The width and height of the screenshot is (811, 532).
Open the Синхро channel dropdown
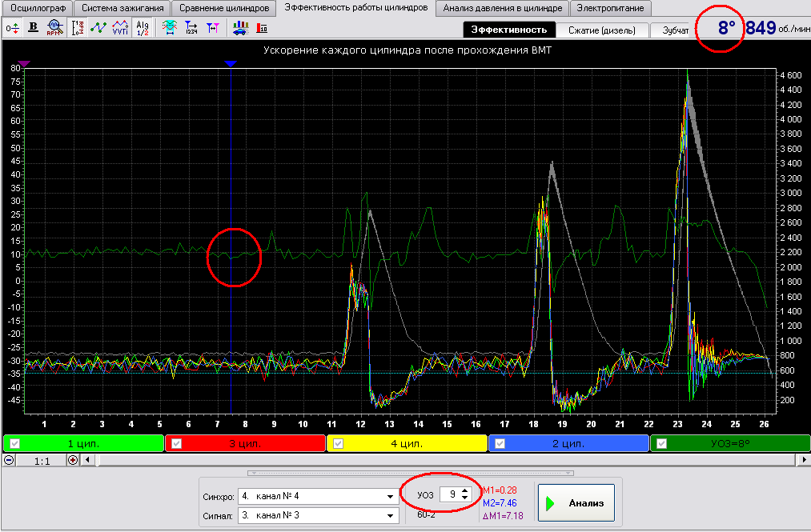coord(390,496)
